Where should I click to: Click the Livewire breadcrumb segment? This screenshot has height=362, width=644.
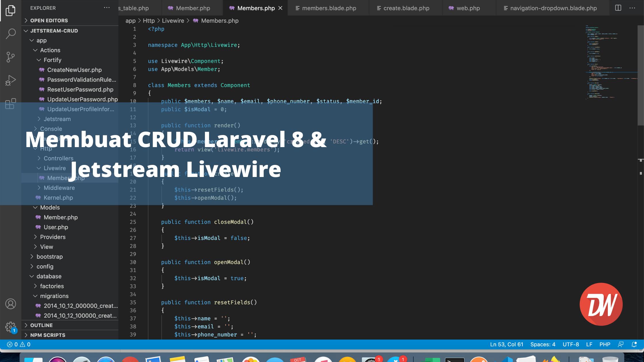[173, 21]
